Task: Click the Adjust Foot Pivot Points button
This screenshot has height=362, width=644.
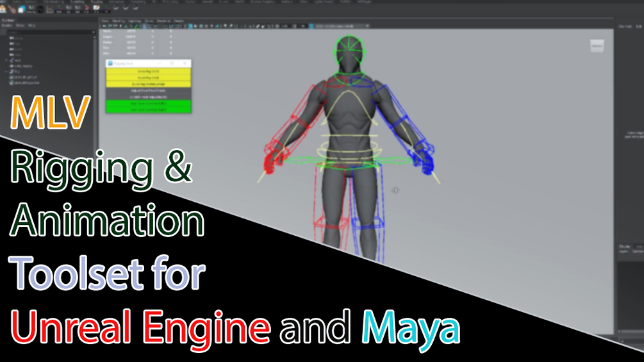Action: [x=148, y=91]
